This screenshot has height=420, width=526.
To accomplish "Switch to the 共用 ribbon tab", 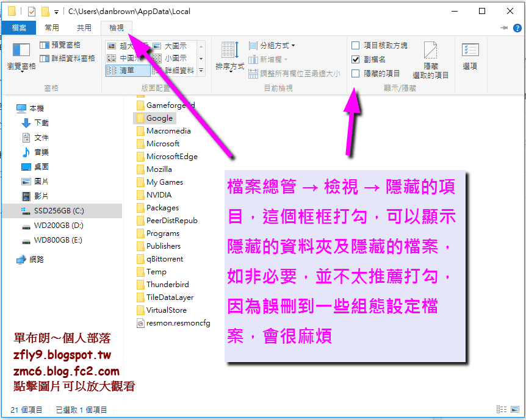I will pyautogui.click(x=84, y=28).
